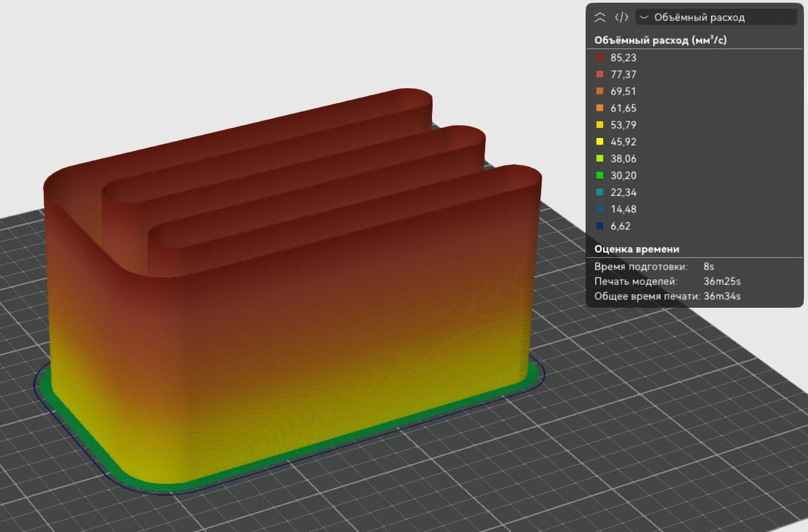
Task: Toggle the 77,37 color swatch
Action: tap(600, 74)
